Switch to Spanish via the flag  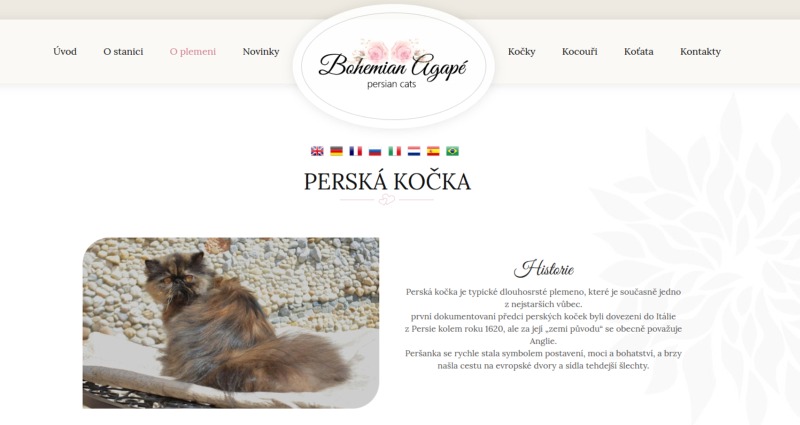[433, 151]
